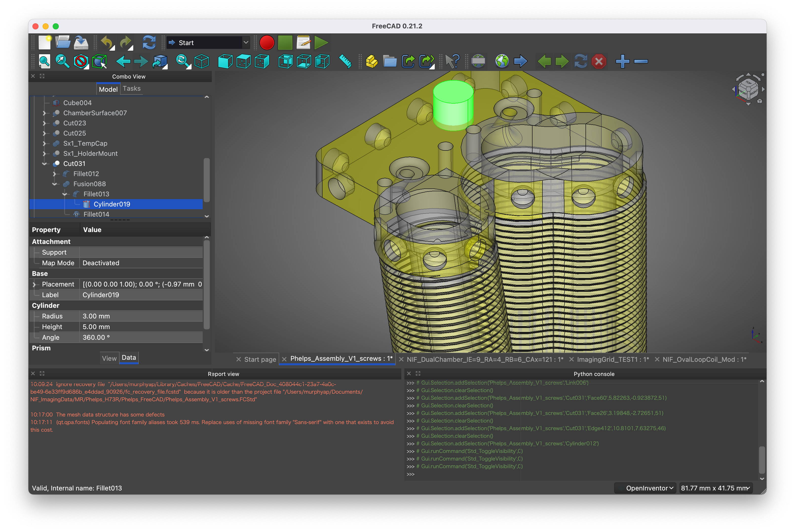
Task: Set the left view
Action: click(322, 61)
